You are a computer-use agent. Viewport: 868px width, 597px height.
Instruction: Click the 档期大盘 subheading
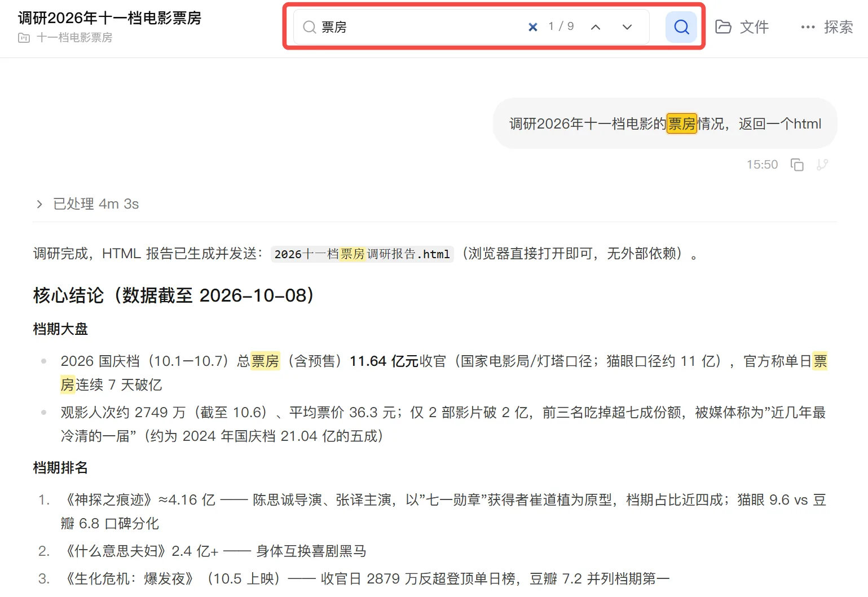pyautogui.click(x=60, y=329)
